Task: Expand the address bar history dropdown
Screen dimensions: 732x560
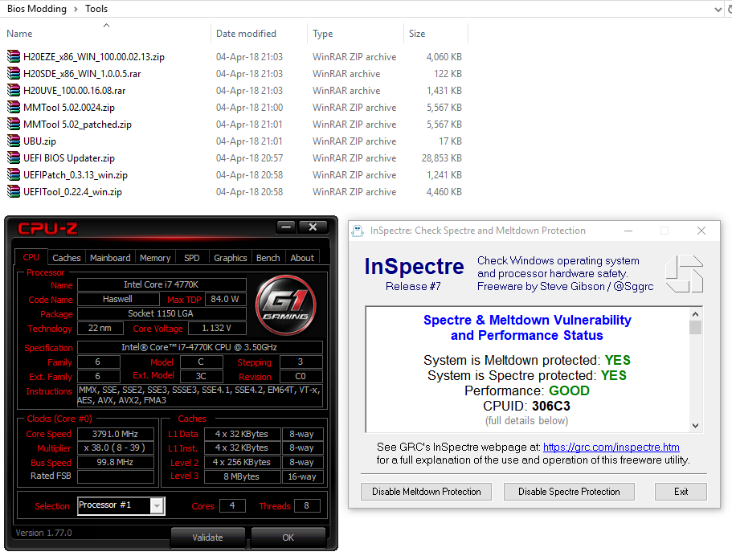Action: pyautogui.click(x=718, y=10)
